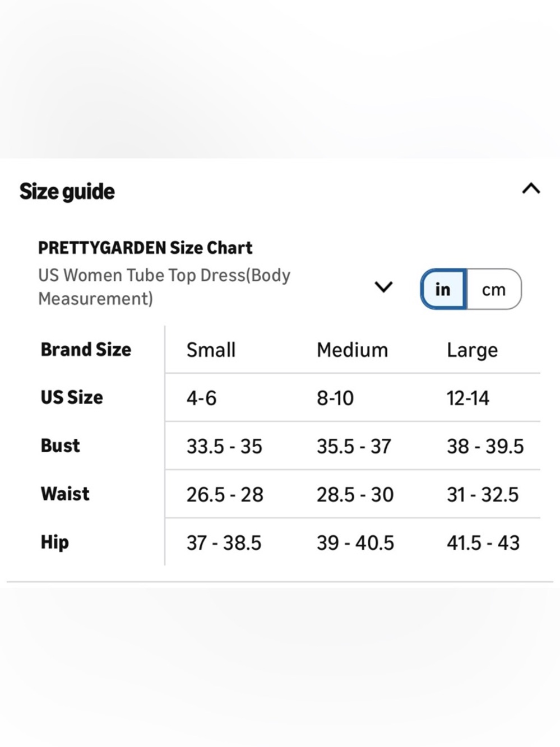Click the 33.5 - 35 bust cell
Screen dimensions: 560x747
click(224, 447)
